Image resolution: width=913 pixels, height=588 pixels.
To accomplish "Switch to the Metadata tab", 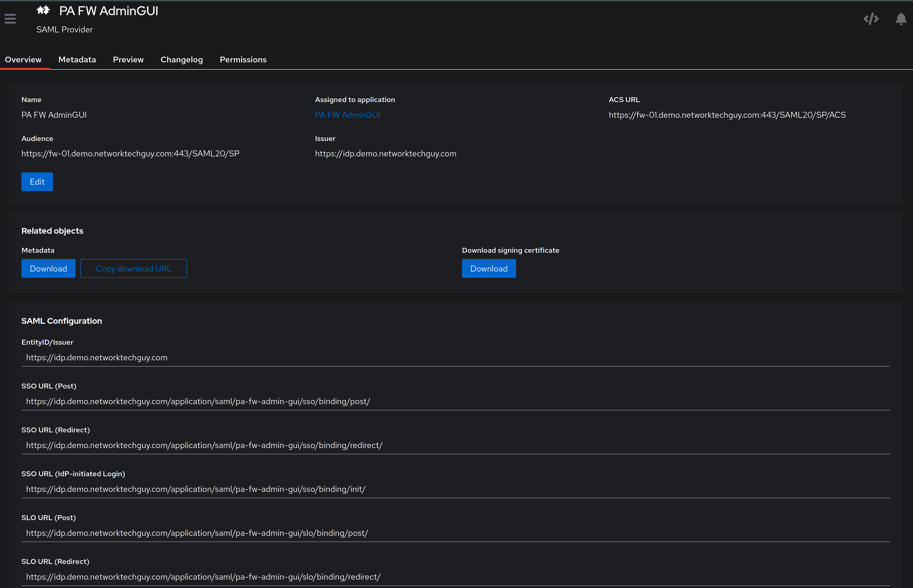I will [77, 60].
